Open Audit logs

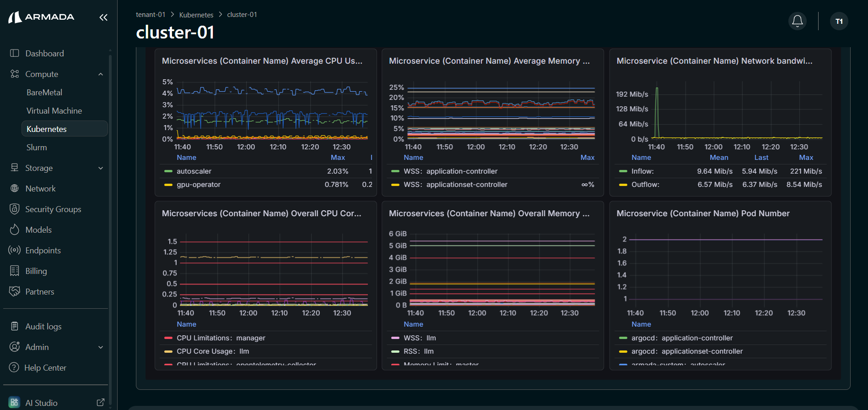pos(43,326)
